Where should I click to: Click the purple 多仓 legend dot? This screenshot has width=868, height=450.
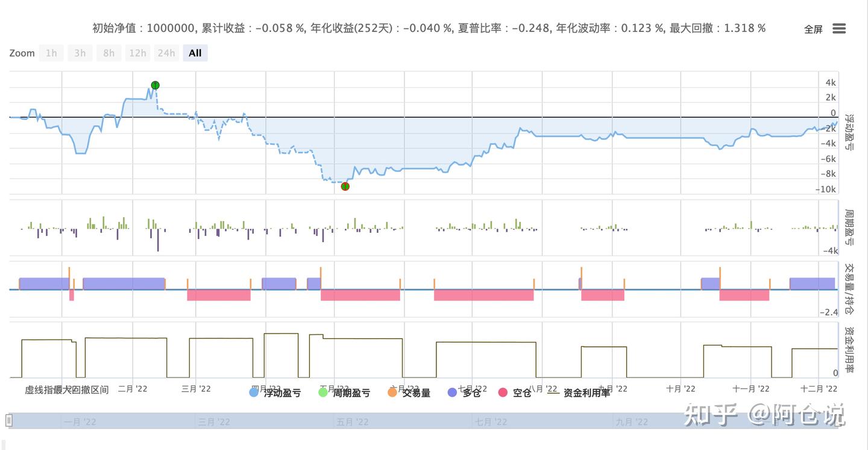tap(451, 393)
